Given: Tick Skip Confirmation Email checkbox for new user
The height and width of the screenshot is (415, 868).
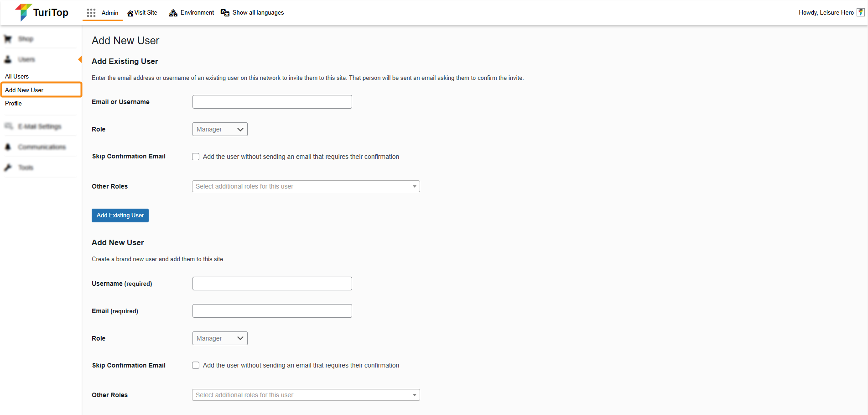Looking at the screenshot, I should point(196,365).
